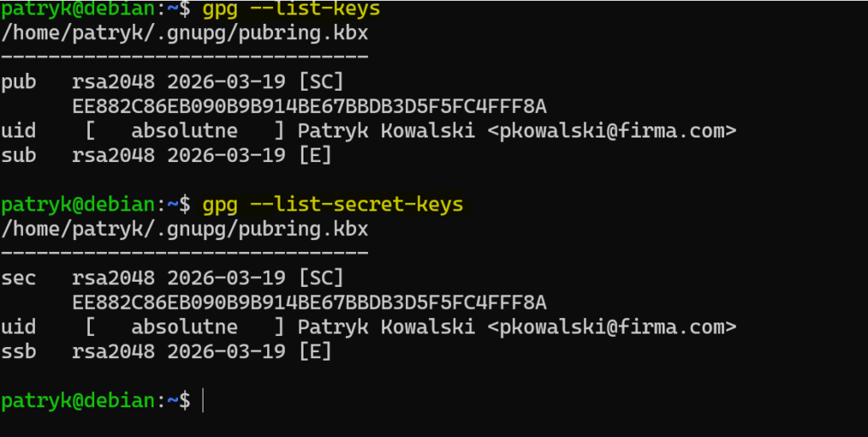Click the "sec" key type label
868x437 pixels.
19,278
